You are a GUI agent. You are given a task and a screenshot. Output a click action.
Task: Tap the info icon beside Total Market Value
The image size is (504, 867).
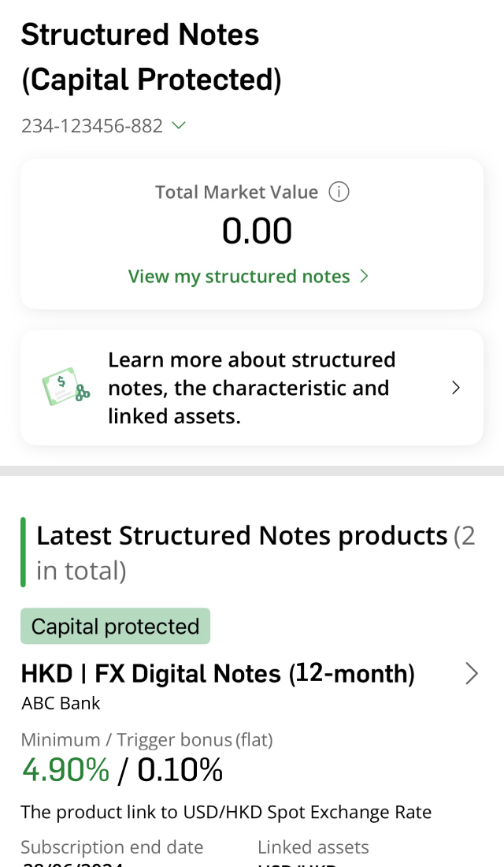339,192
